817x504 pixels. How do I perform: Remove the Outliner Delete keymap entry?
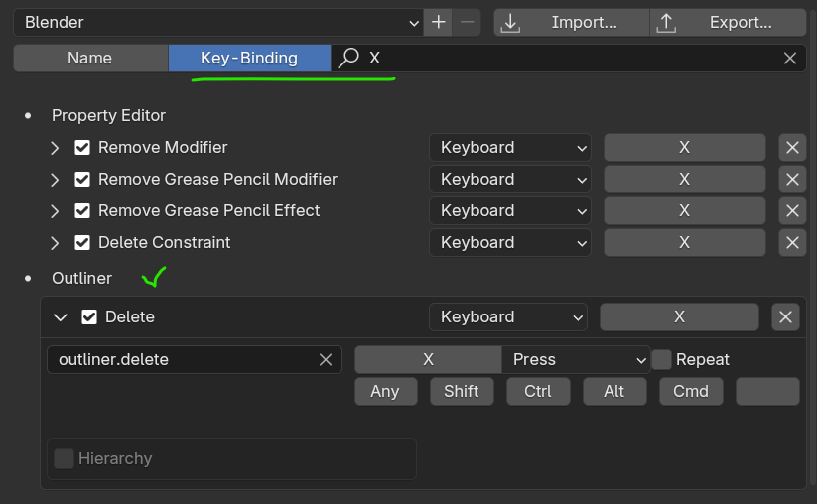785,317
